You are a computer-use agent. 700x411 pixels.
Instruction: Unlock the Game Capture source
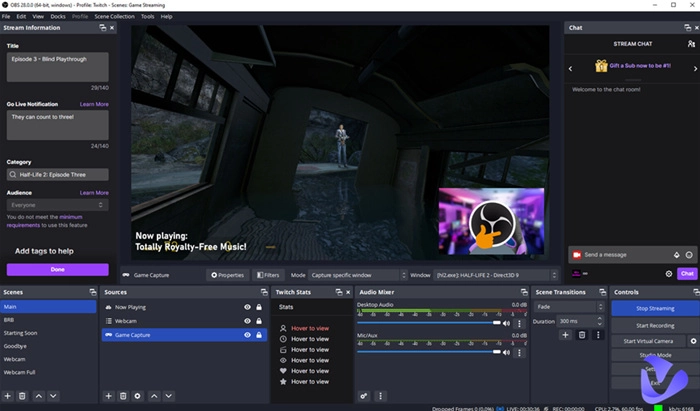[x=261, y=335]
